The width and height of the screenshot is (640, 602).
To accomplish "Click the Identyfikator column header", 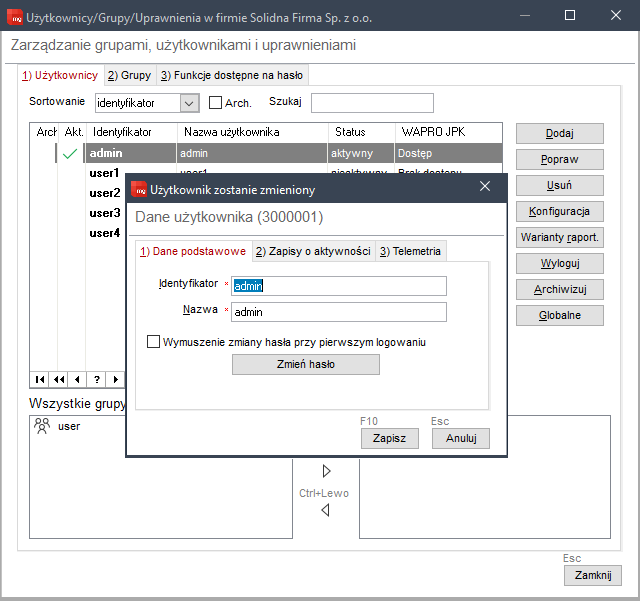I will tap(132, 132).
